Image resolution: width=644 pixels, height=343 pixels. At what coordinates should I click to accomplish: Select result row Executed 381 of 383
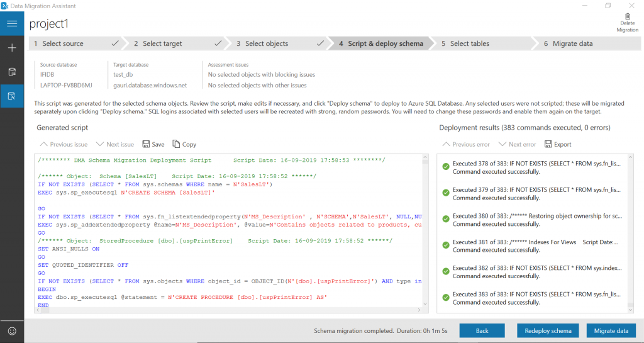(x=532, y=245)
